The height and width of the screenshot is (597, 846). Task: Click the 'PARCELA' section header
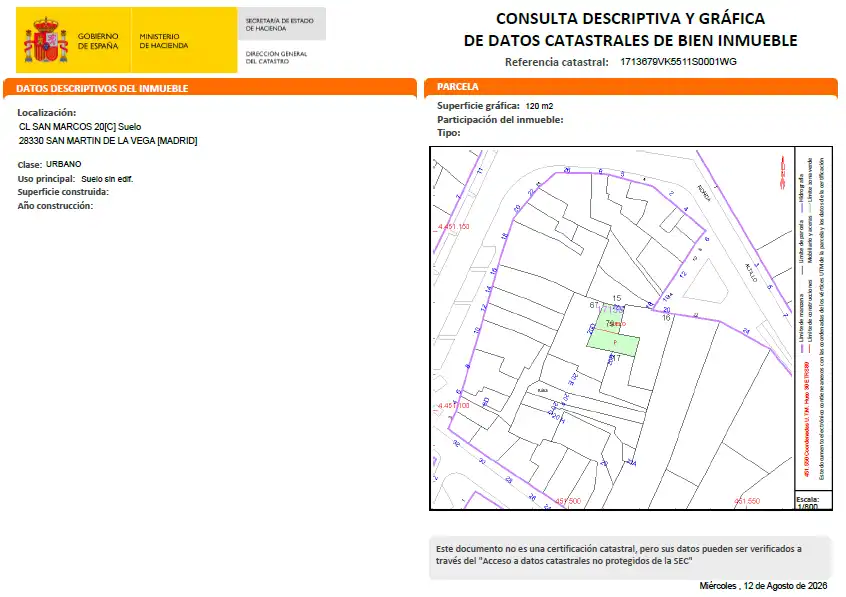pyautogui.click(x=631, y=87)
